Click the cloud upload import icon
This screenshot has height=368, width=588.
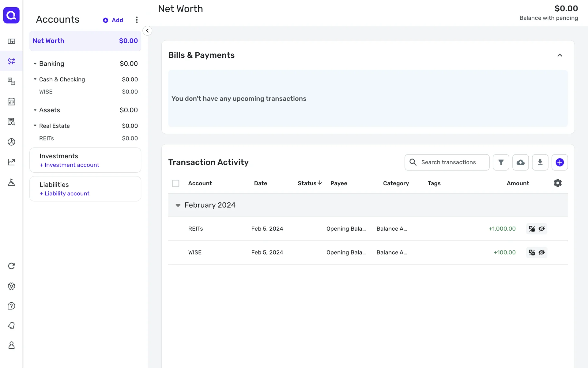pyautogui.click(x=520, y=162)
